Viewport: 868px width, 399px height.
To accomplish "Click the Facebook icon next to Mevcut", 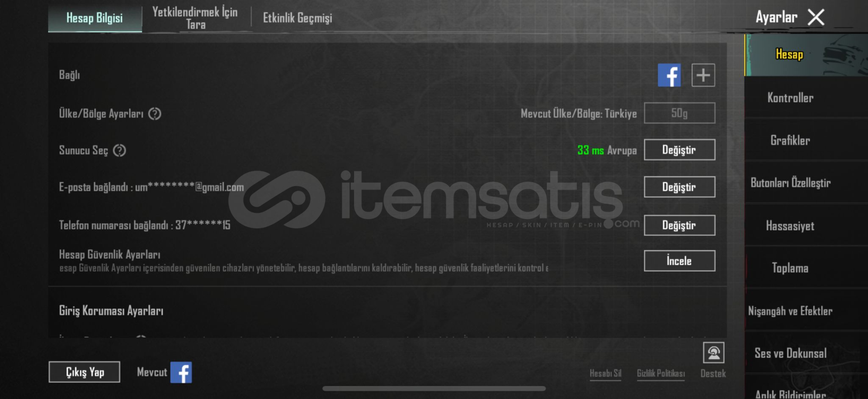I will click(x=181, y=372).
